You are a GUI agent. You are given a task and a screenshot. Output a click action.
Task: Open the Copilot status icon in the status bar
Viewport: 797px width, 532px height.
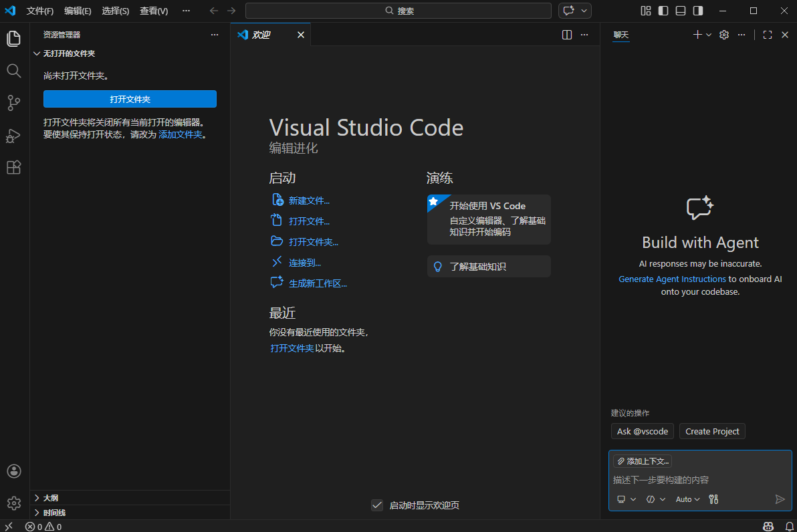(x=768, y=527)
